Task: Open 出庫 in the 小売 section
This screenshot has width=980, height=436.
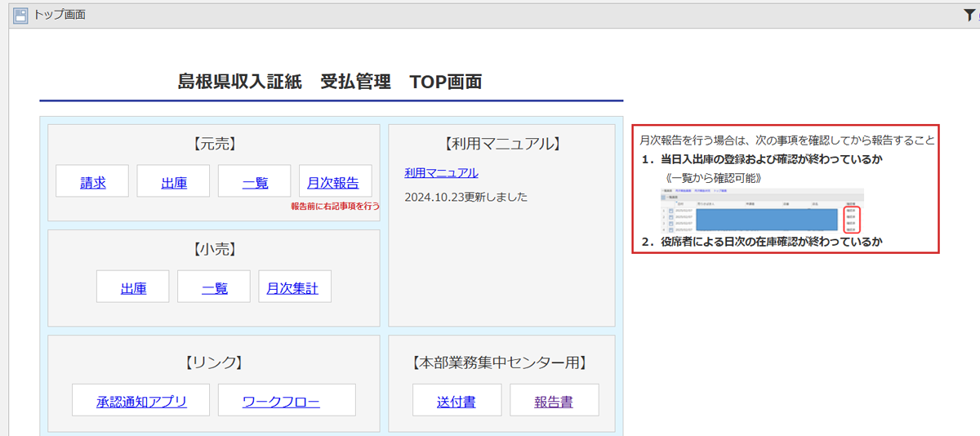Action: tap(133, 287)
